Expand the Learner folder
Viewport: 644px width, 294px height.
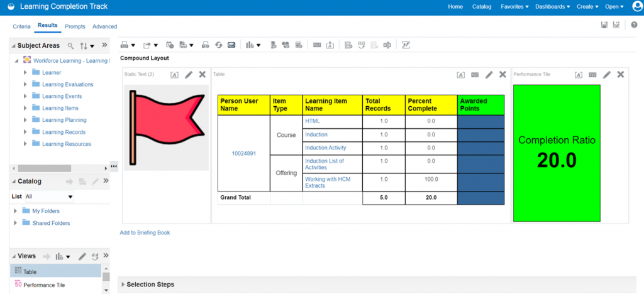25,73
